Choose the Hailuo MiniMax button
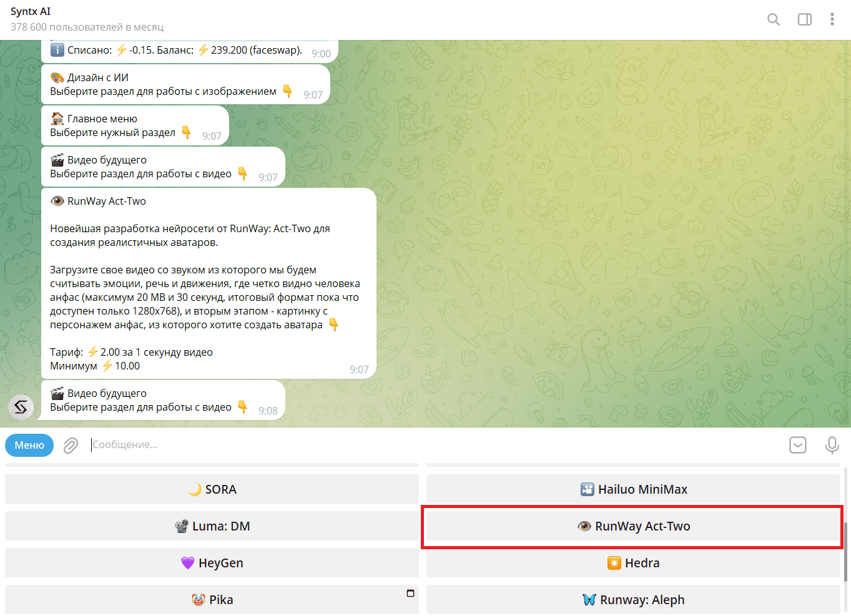 633,489
